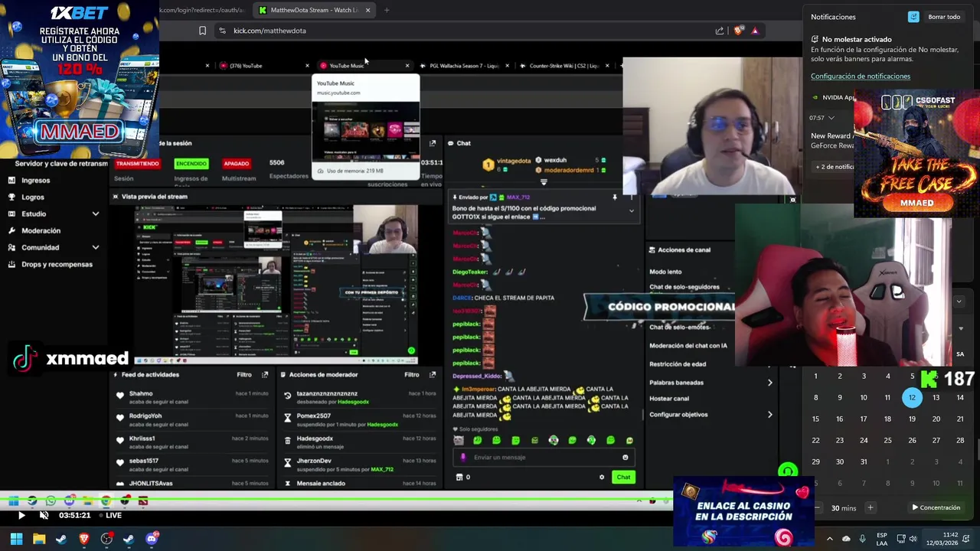Click the chat message input field
The height and width of the screenshot is (551, 980).
[544, 458]
